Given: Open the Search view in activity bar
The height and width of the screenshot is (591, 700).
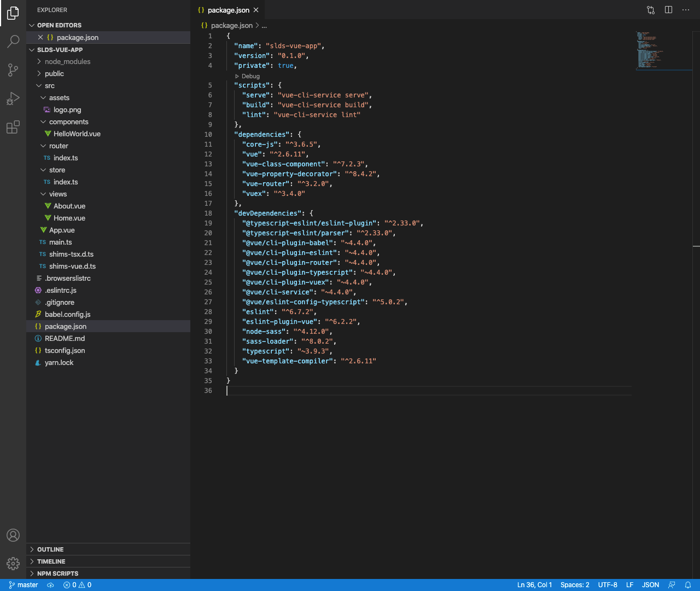Looking at the screenshot, I should coord(13,42).
